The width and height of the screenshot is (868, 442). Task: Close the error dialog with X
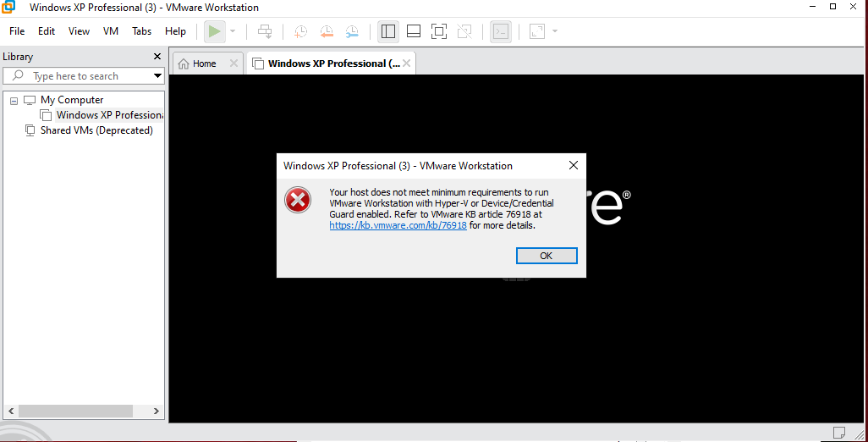click(574, 165)
